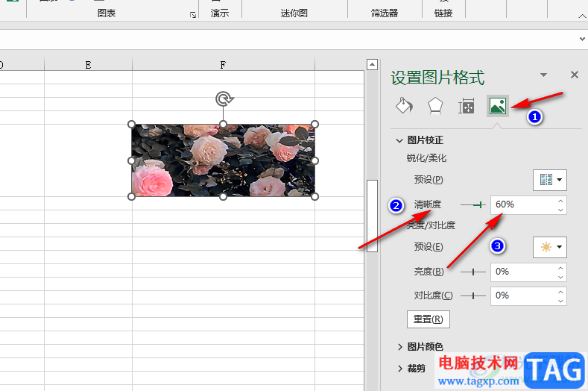The width and height of the screenshot is (588, 391).
Task: Open the sharpen/soften 预设(P) dropdown
Action: pos(550,180)
